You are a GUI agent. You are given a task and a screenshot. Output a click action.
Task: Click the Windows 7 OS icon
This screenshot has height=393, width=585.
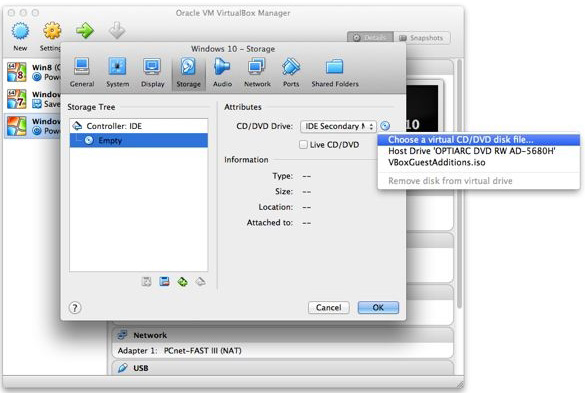17,99
